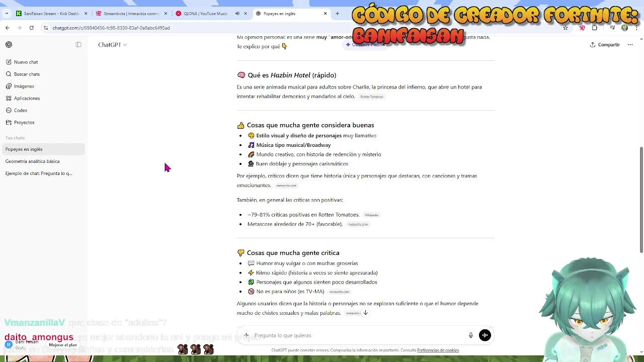Open the Preferencias de cookies link
This screenshot has height=362, width=644.
438,350
